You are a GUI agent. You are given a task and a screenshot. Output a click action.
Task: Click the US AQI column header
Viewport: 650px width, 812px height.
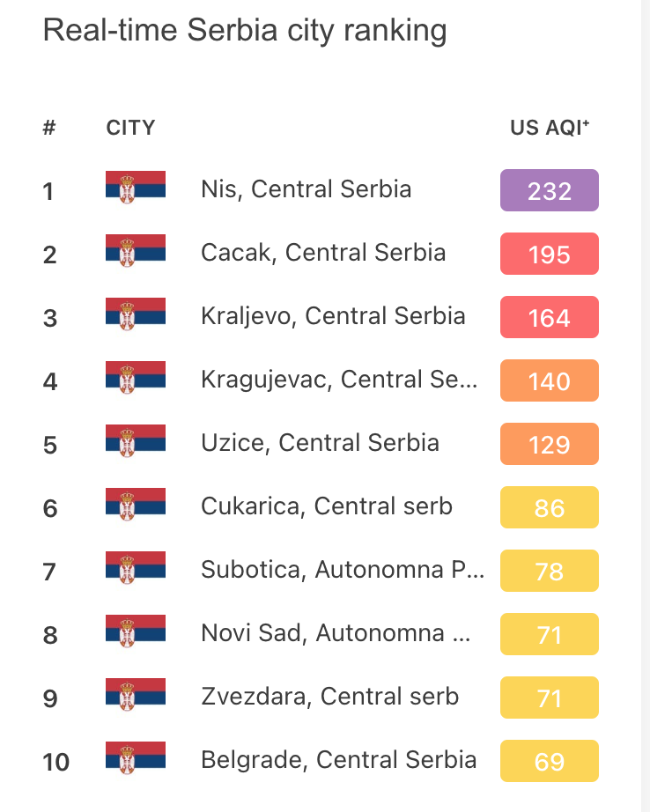[550, 128]
